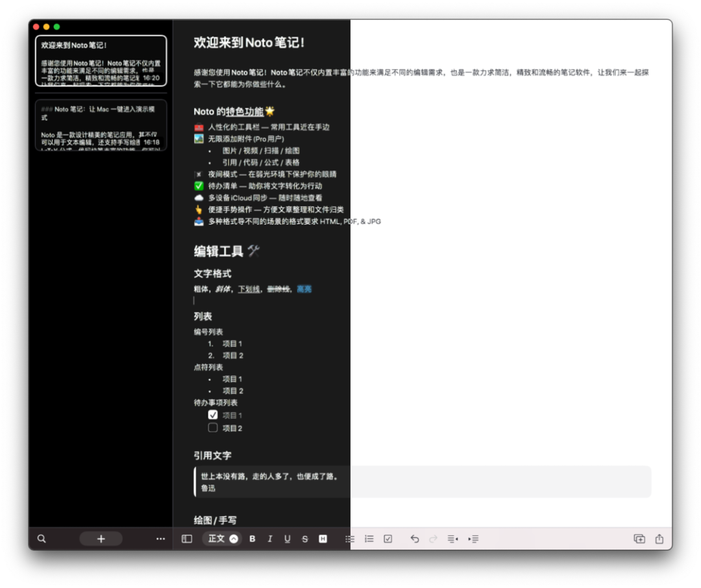Screen dimensions: 701x588
Task: Click the highlighted 高亮 text
Action: click(304, 289)
